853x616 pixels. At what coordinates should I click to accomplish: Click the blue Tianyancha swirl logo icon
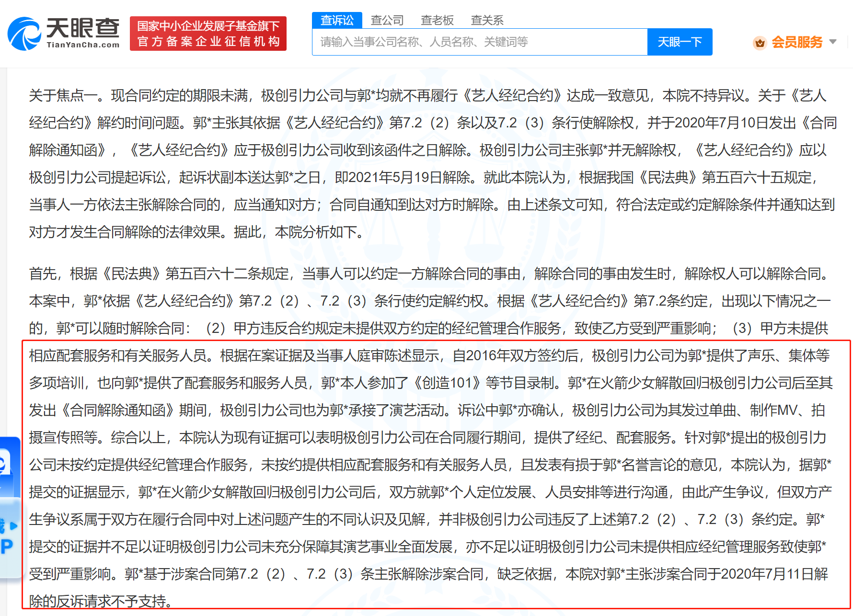24,34
